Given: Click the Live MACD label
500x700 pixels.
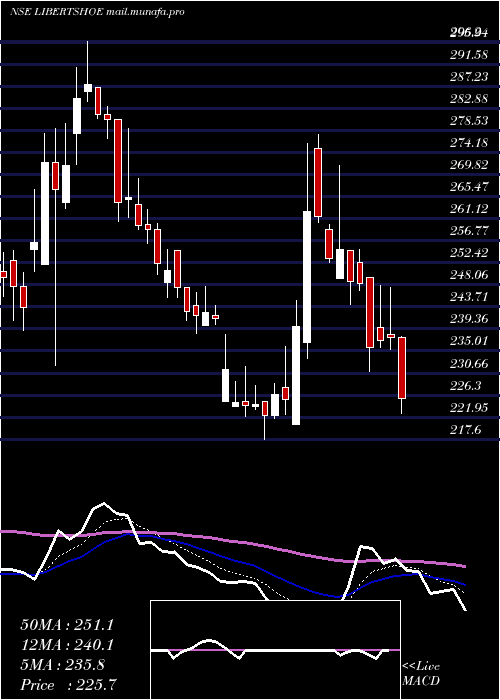Looking at the screenshot, I should point(421,674).
